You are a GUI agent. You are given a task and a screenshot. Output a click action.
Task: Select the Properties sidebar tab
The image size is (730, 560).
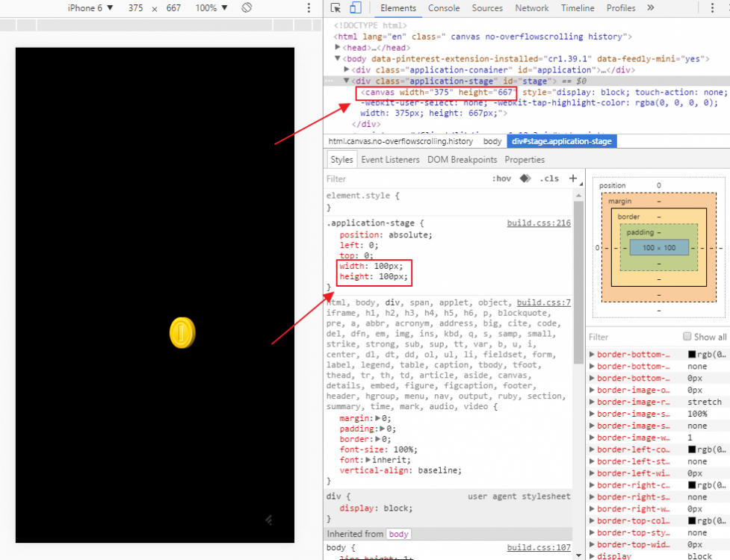tap(525, 160)
